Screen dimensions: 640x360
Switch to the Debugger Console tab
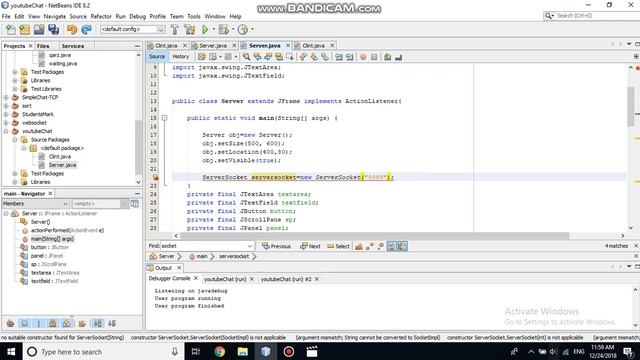[169, 278]
